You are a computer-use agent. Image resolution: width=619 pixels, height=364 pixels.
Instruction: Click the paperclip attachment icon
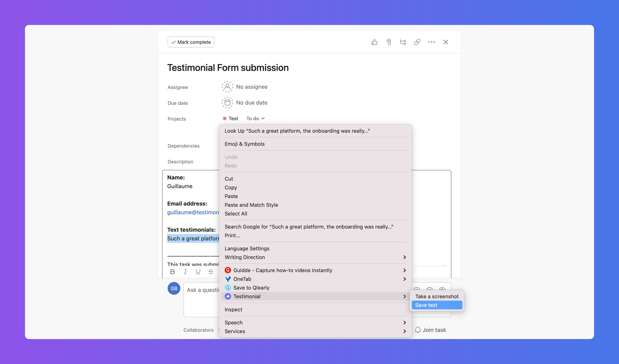click(389, 42)
